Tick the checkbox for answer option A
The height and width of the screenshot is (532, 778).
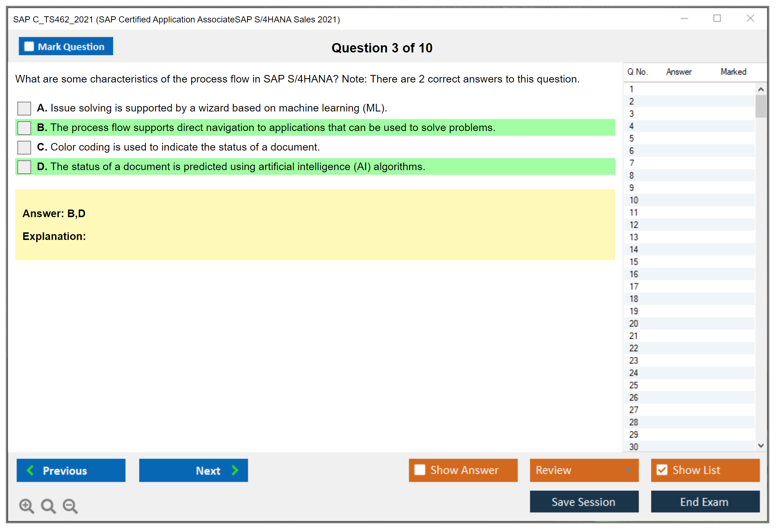(x=24, y=108)
